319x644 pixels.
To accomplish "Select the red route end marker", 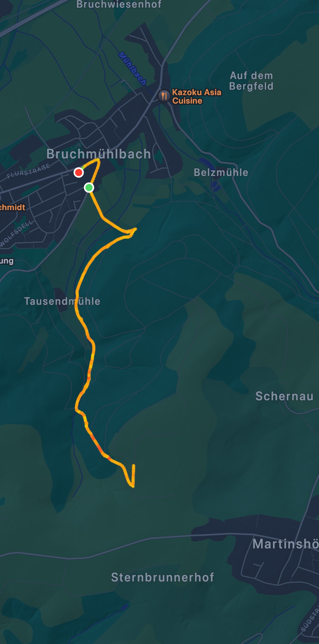I will tap(79, 173).
